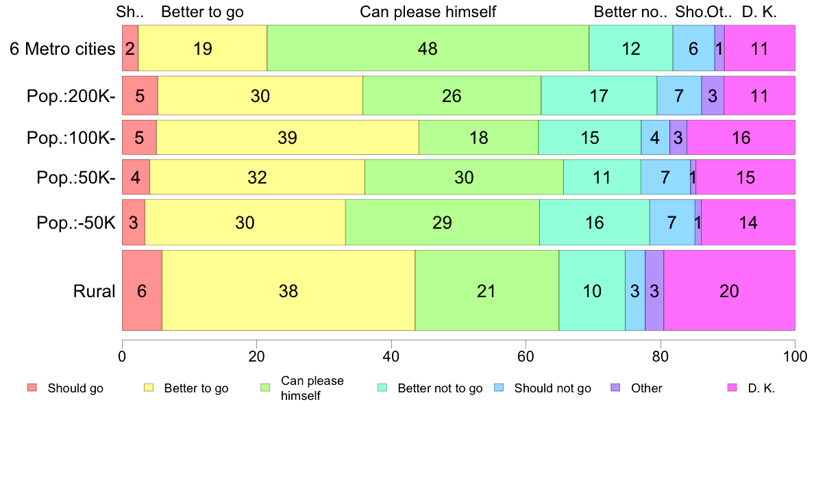Click the Pop.:100K- yellow segment showing 39
The height and width of the screenshot is (504, 814).
point(288,138)
